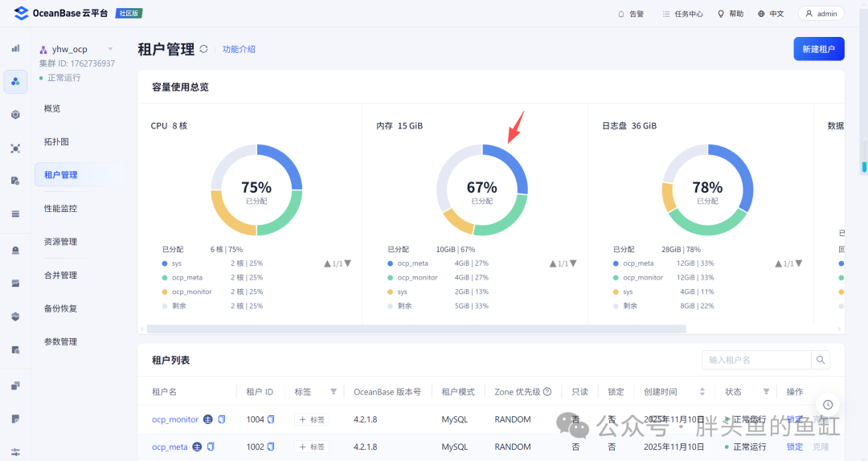Click the 帮助 help icon in header
Viewport: 868px width, 461px height.
click(x=721, y=14)
